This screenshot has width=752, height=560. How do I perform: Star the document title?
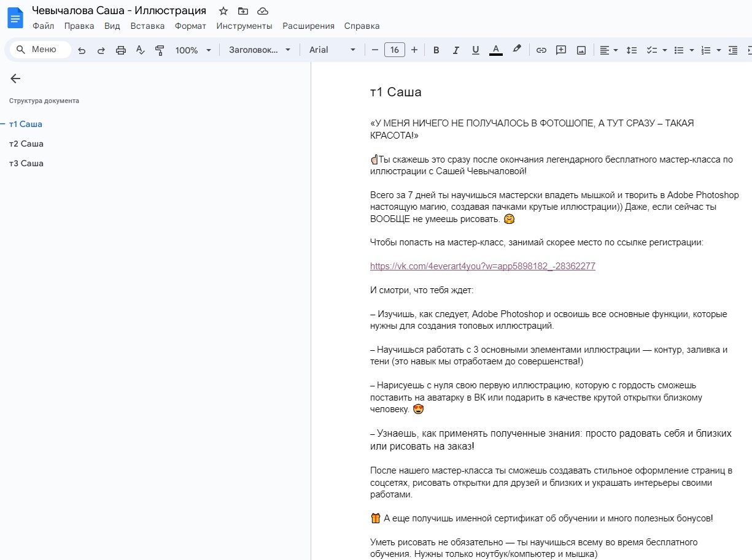coord(223,11)
